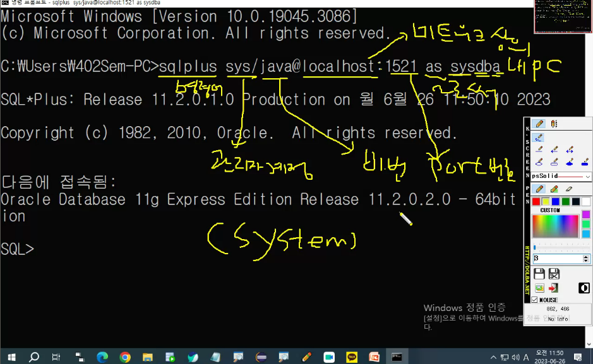Pick the purple custom swatch

tap(586, 214)
